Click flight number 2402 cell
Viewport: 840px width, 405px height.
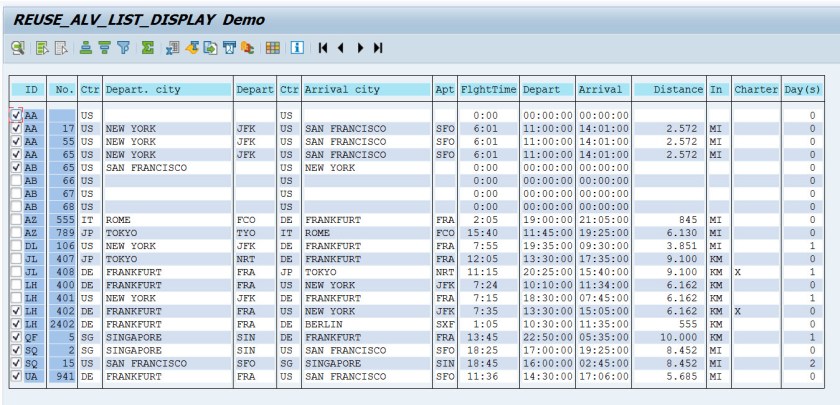tap(62, 324)
